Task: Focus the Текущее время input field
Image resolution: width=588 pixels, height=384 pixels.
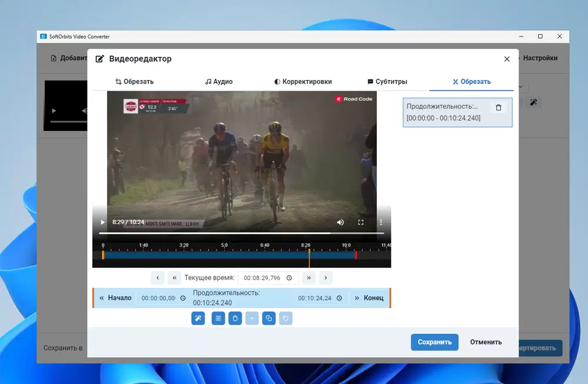Action: [268, 278]
